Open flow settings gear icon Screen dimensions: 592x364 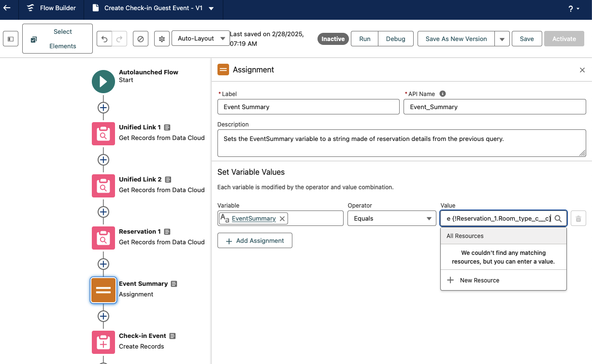pyautogui.click(x=162, y=39)
